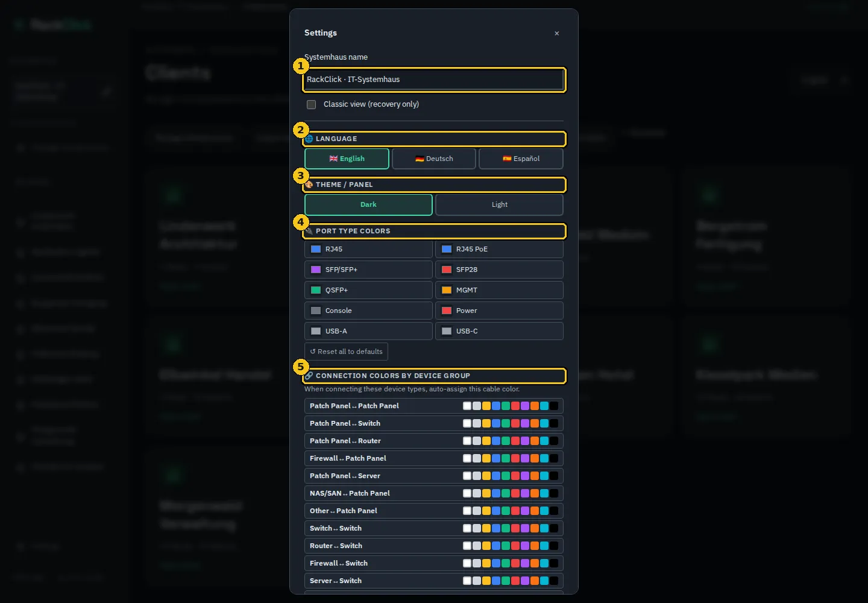Change the SFP/SFP+ port color

click(x=316, y=270)
